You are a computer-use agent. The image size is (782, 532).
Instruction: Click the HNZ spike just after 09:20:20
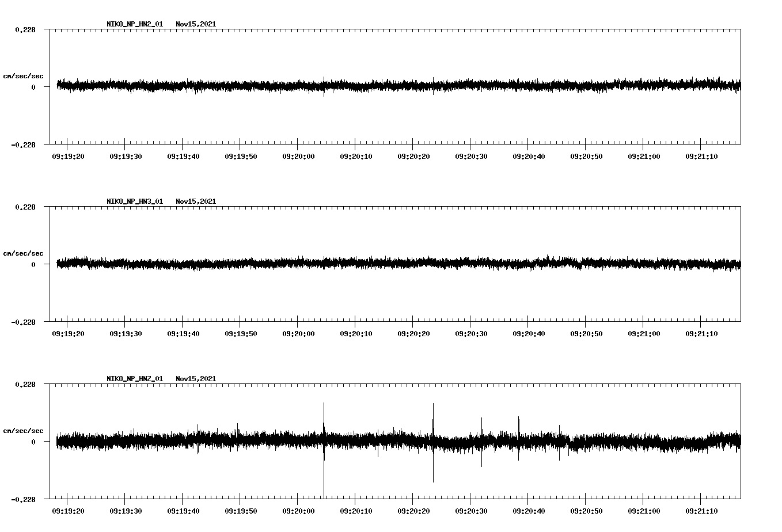(x=433, y=443)
